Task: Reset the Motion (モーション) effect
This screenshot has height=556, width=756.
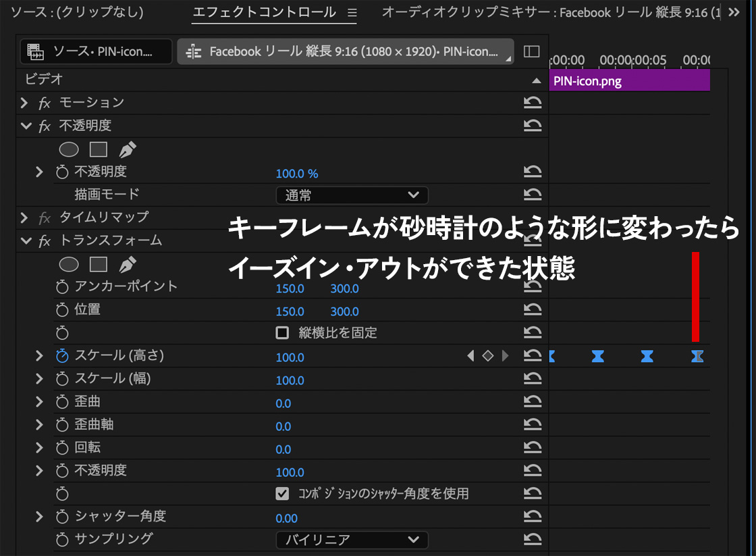Action: click(x=533, y=103)
